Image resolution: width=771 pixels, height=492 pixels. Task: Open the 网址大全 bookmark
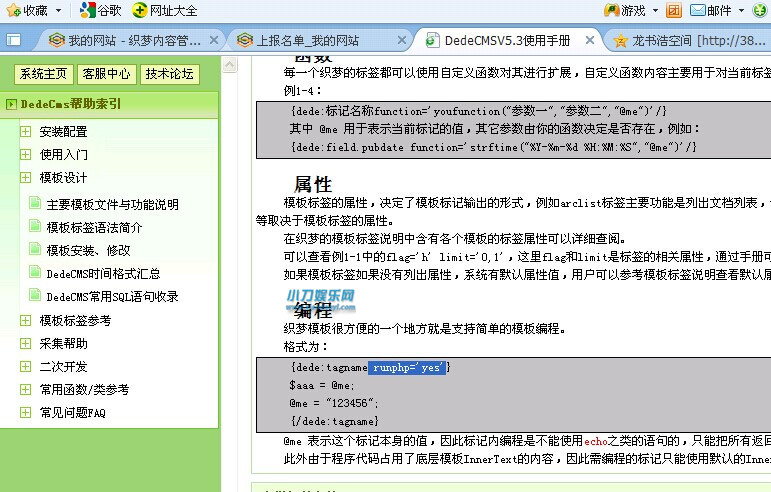165,10
